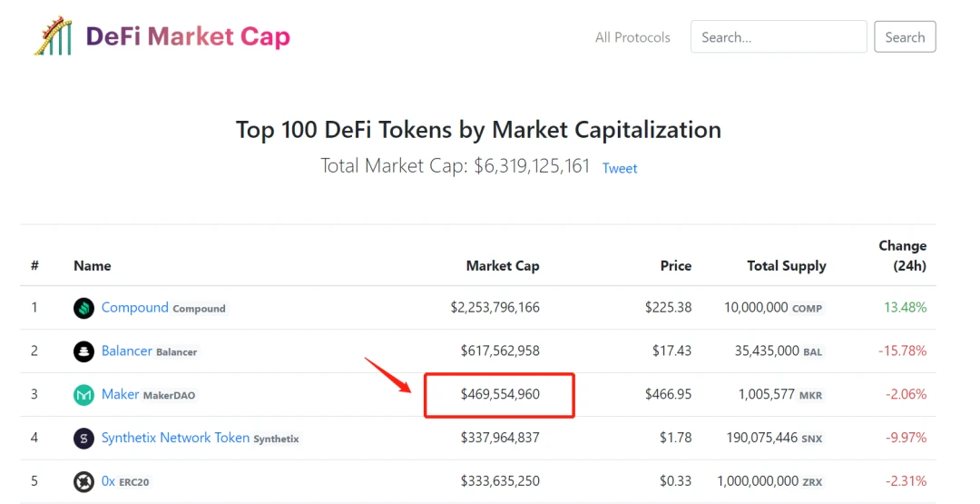Click the Tweet link

click(620, 168)
